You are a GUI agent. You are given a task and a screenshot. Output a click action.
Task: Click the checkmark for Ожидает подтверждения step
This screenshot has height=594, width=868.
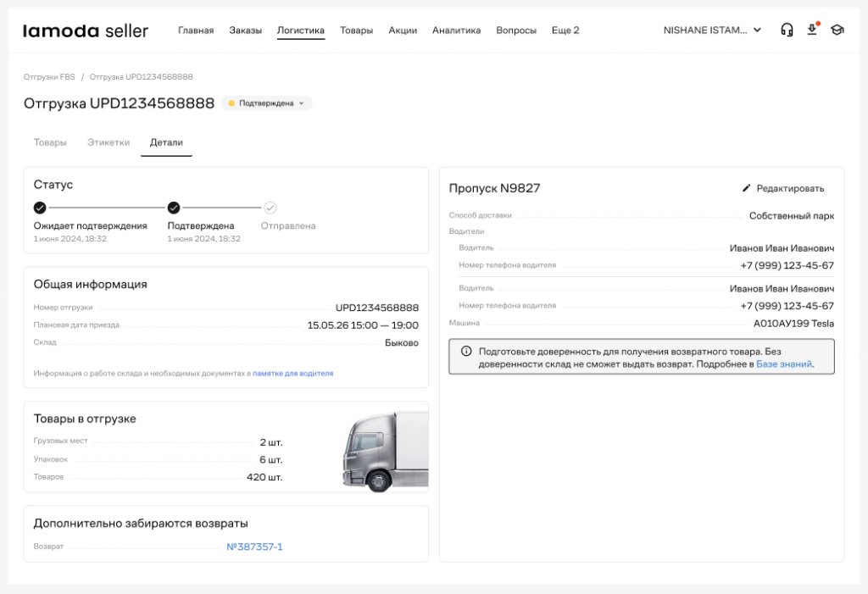(40, 208)
